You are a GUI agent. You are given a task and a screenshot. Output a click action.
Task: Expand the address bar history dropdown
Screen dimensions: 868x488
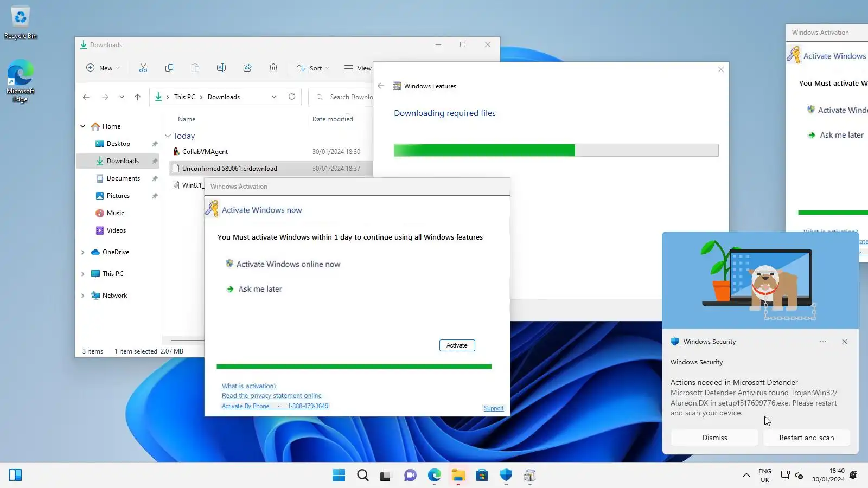click(274, 97)
